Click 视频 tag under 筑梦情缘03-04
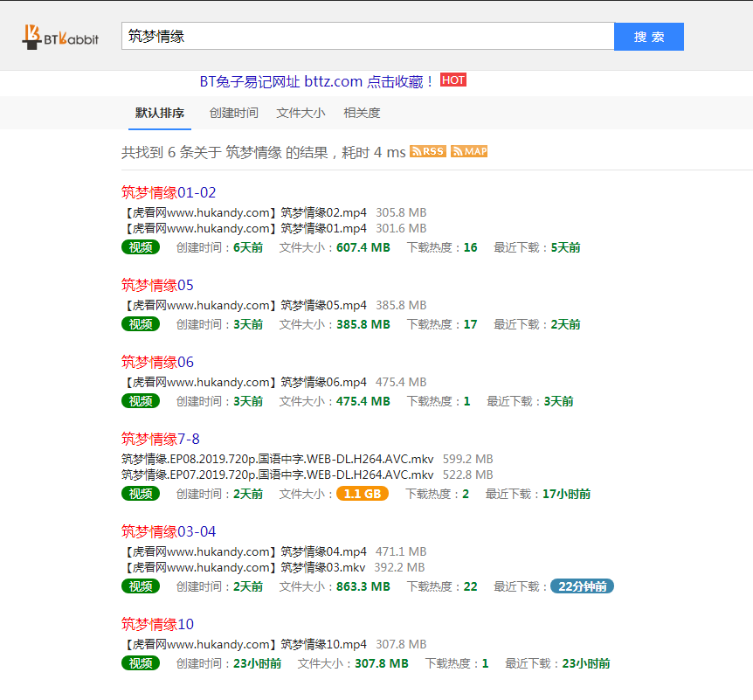The width and height of the screenshot is (753, 700). [x=141, y=586]
